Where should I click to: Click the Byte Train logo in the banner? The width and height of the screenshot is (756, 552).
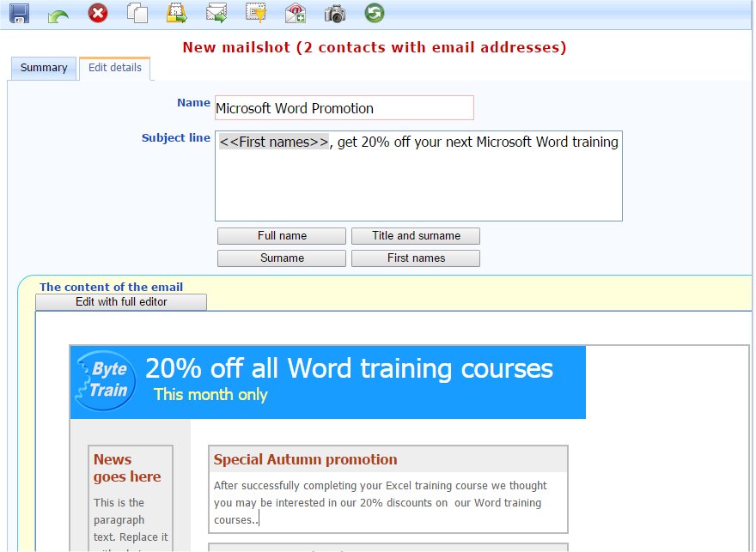106,380
